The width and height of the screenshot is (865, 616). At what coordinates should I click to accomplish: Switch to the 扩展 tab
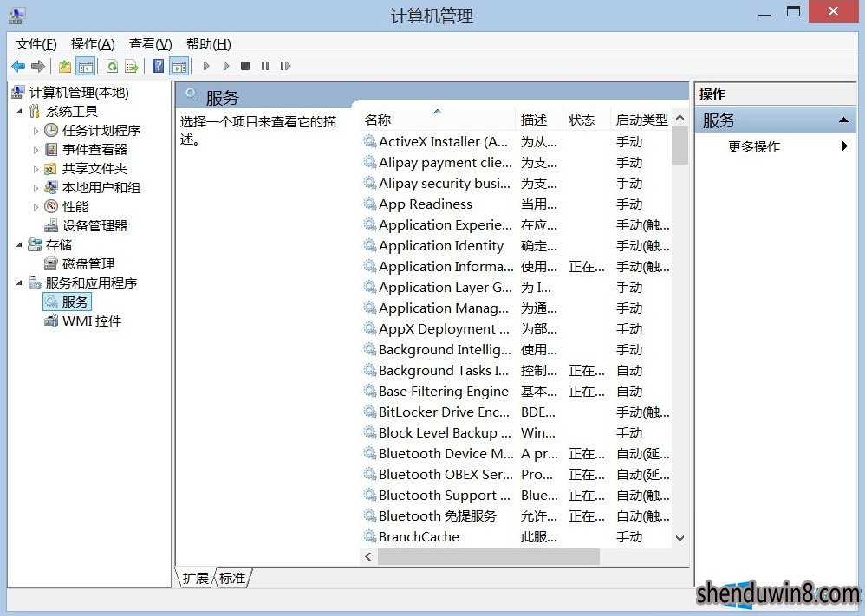(195, 578)
